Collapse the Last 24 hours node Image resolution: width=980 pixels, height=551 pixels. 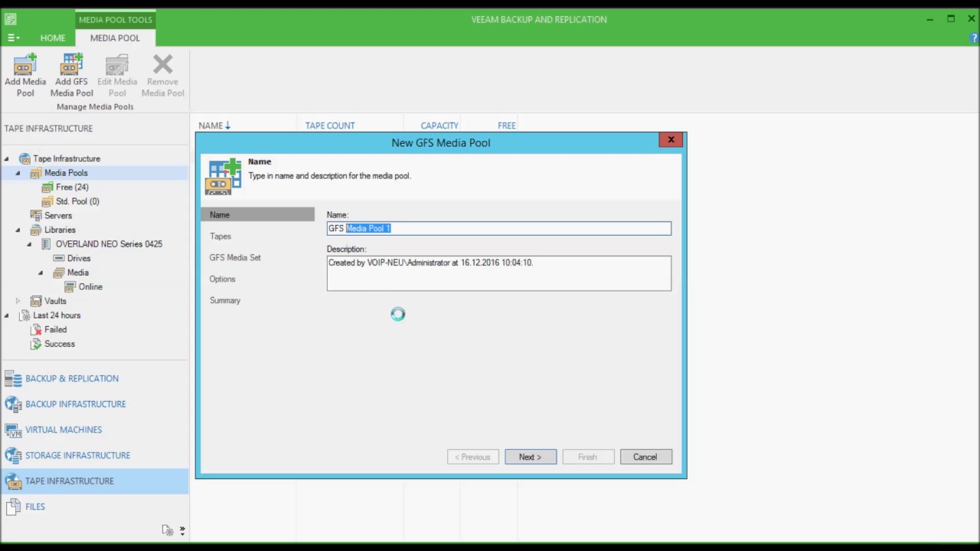[x=6, y=315]
